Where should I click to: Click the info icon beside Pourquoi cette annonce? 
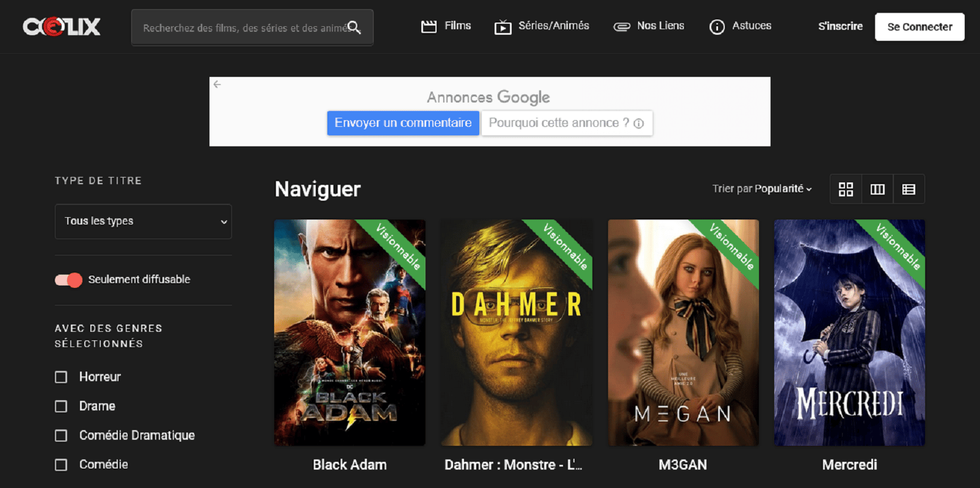pos(639,123)
